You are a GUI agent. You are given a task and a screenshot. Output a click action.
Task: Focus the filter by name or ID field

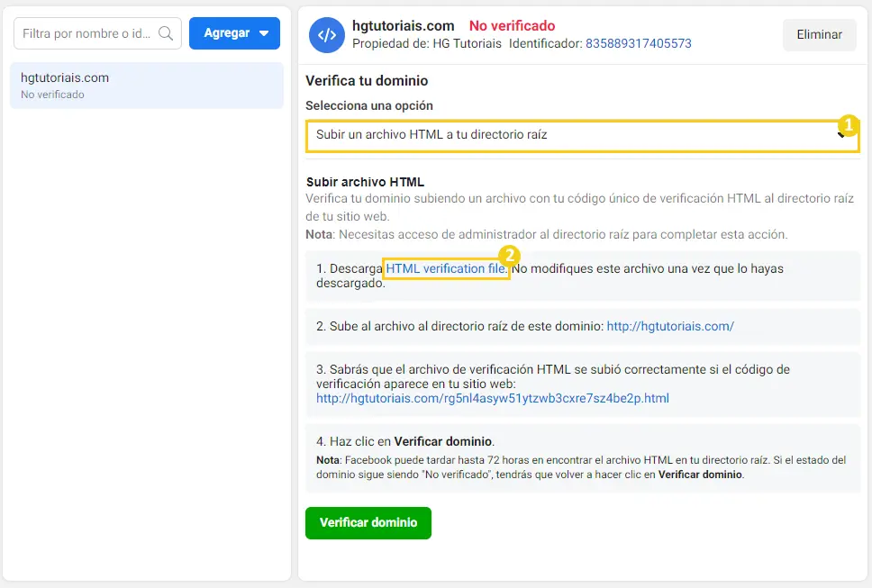(97, 33)
